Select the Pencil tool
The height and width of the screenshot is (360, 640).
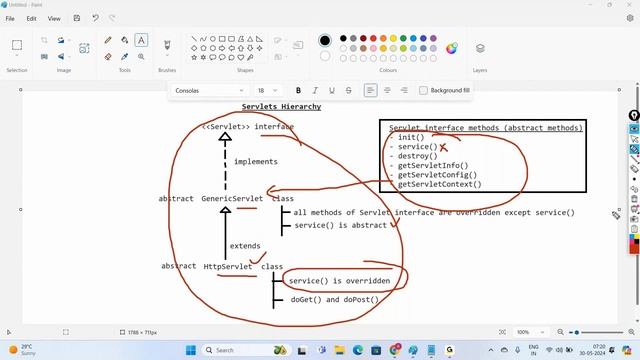coord(108,40)
